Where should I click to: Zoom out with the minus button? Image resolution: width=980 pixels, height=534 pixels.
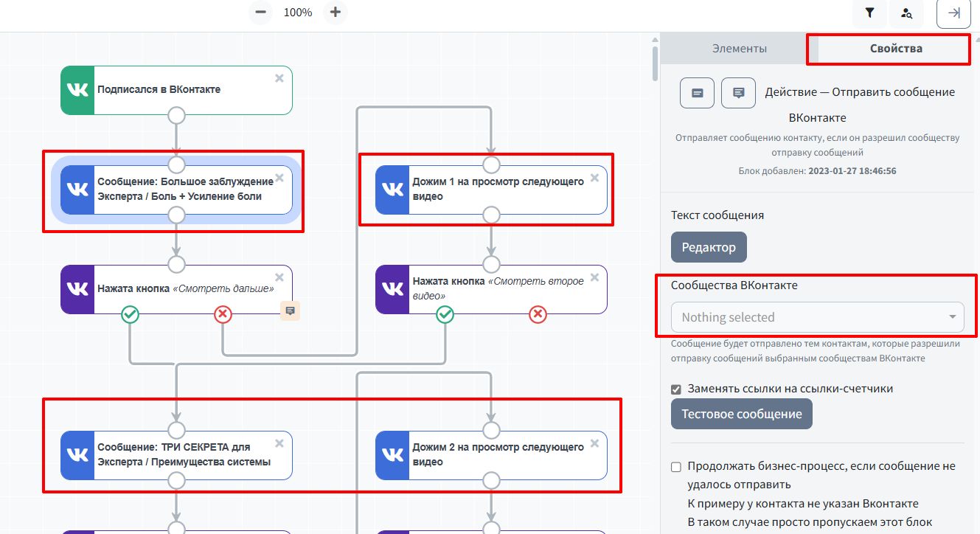[x=260, y=13]
